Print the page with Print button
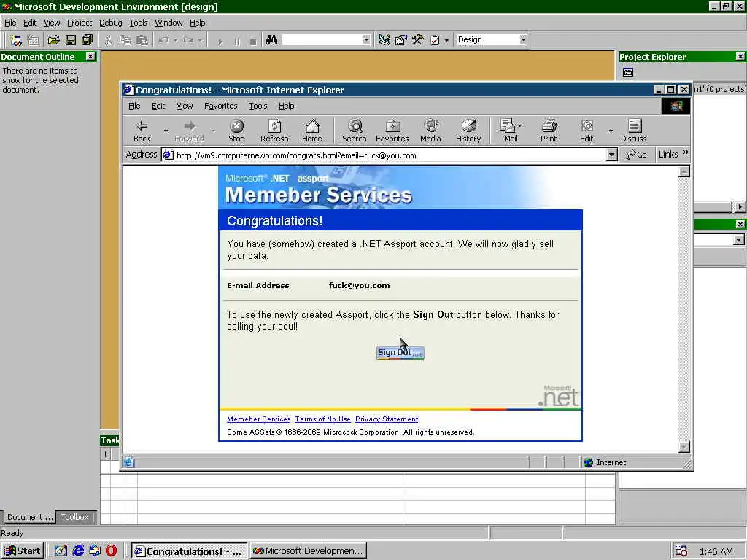Image resolution: width=747 pixels, height=560 pixels. 549,131
